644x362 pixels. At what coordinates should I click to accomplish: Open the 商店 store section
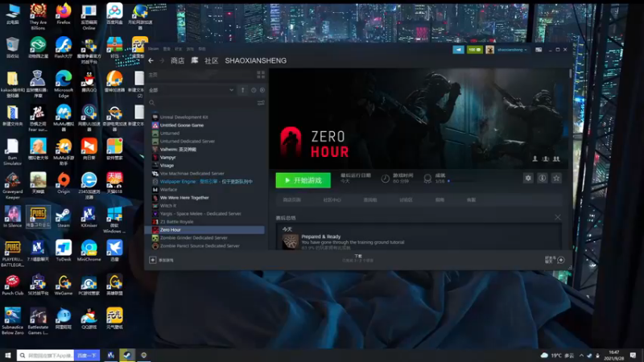177,61
